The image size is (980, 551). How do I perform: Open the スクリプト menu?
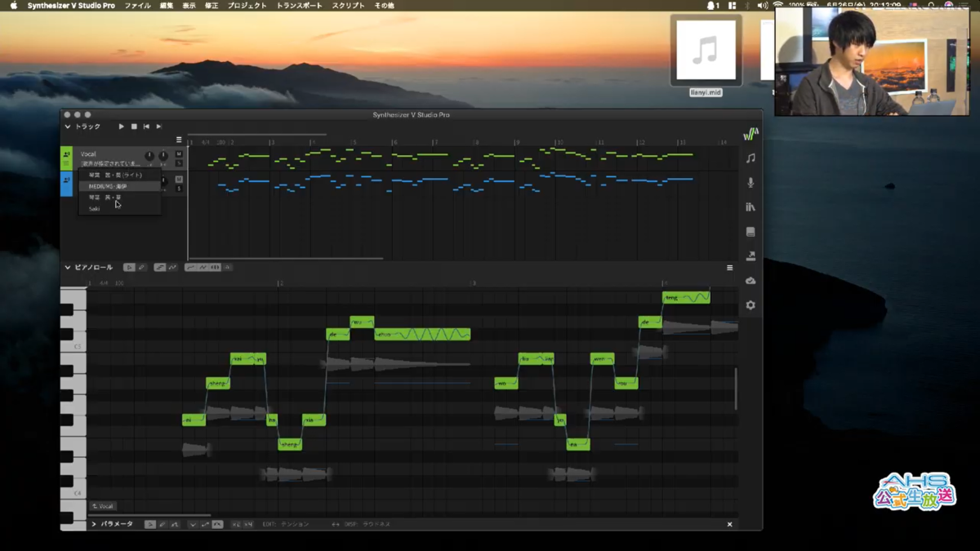pos(349,6)
